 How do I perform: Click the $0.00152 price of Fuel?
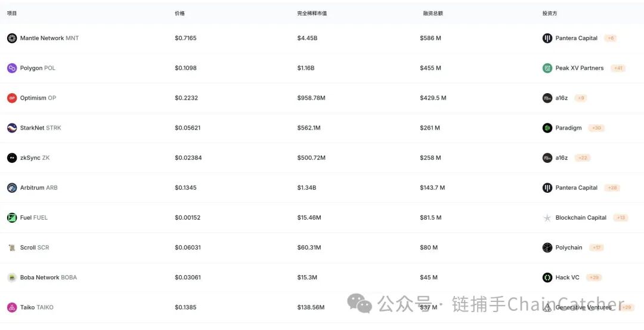(x=188, y=218)
